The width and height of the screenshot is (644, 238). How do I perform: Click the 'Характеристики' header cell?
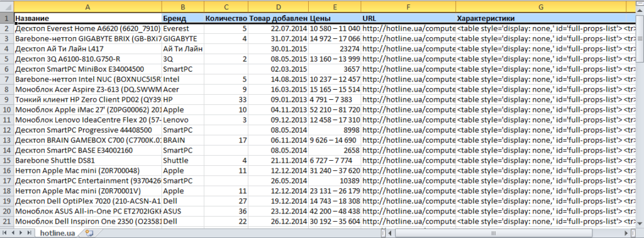point(540,18)
